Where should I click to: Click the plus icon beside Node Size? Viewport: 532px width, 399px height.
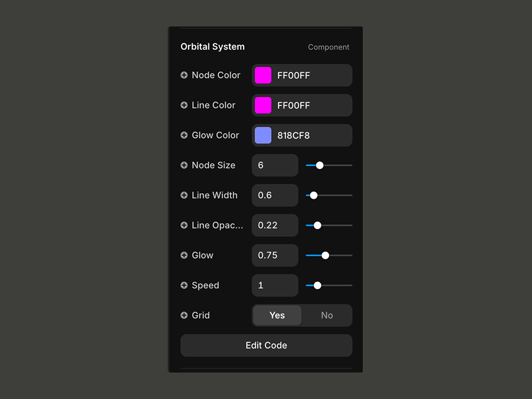tap(184, 165)
